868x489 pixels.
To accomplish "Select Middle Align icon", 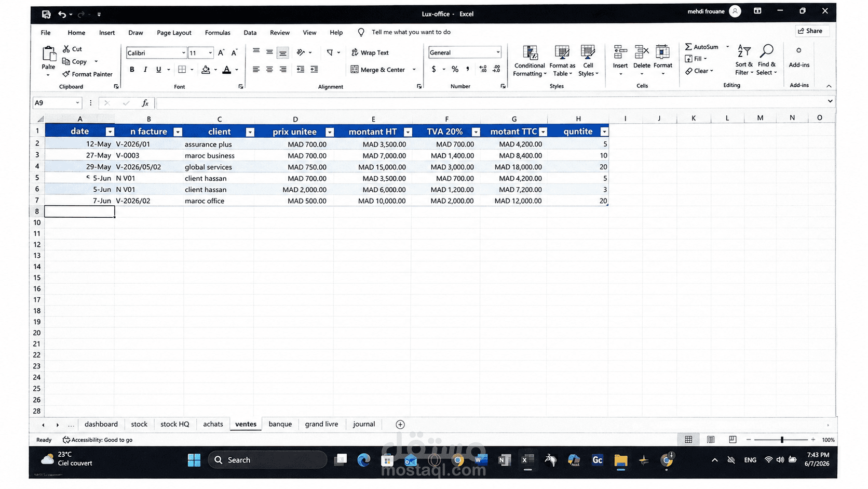I will point(269,51).
